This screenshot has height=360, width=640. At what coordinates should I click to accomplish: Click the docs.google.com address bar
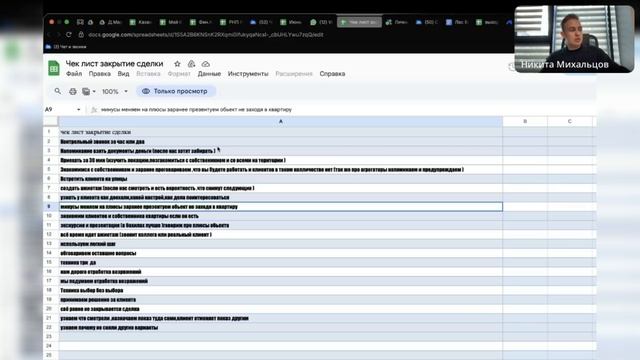click(206, 35)
